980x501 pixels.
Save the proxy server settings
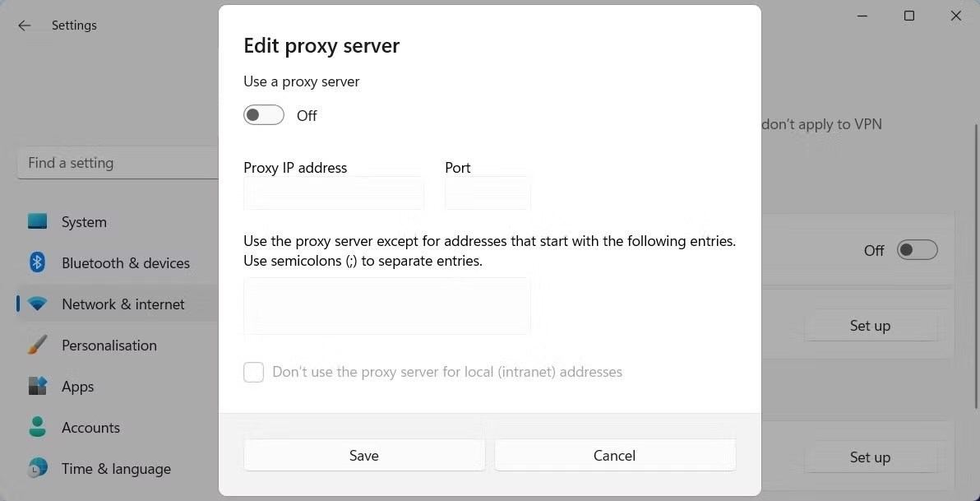pos(364,456)
